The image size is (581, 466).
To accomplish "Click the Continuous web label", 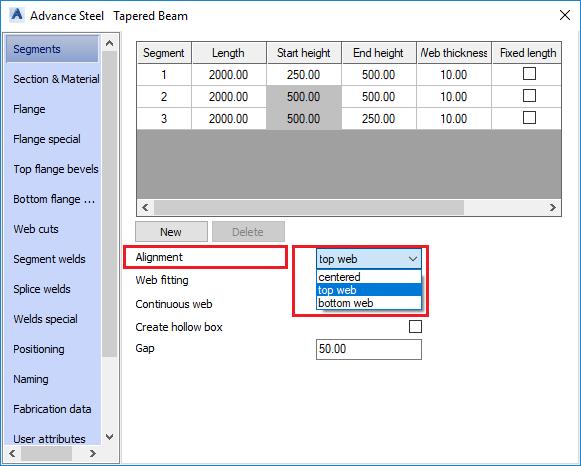I will [174, 304].
